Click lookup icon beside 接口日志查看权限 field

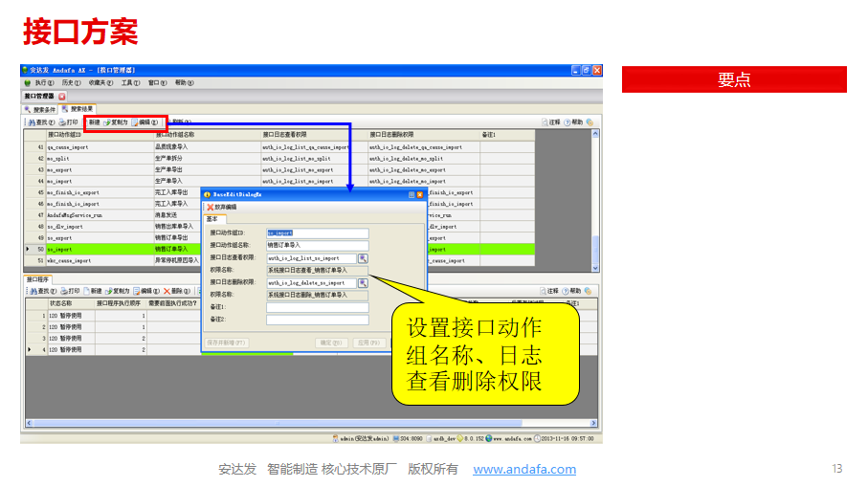363,258
